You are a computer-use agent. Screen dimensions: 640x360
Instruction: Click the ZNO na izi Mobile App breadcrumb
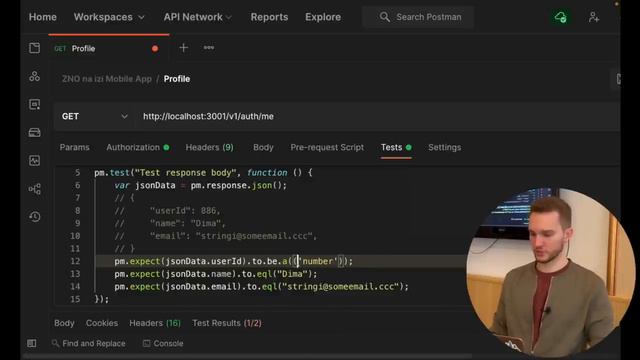pos(107,79)
